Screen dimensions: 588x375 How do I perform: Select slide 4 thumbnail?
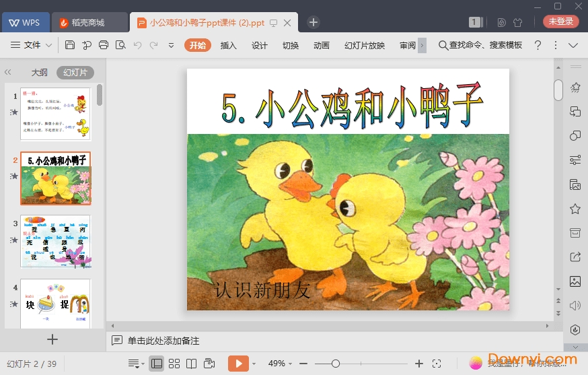coord(55,304)
